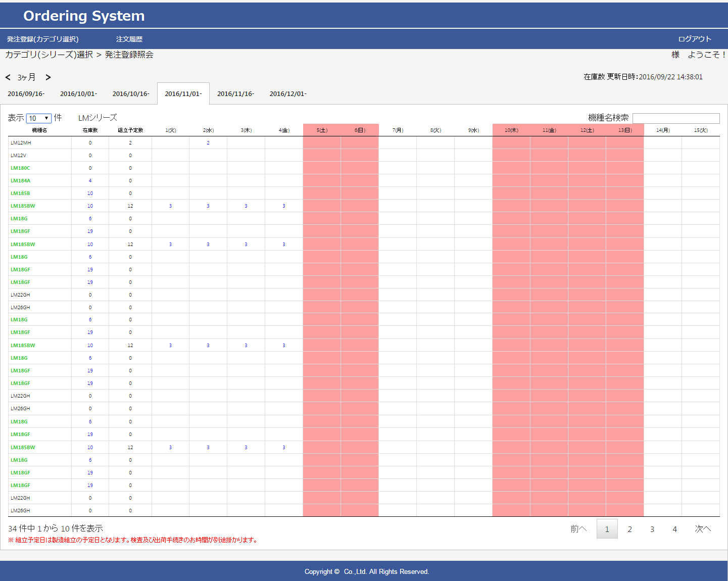Switch to the 2016/09/16- tab
Image resolution: width=728 pixels, height=581 pixels.
(x=26, y=93)
